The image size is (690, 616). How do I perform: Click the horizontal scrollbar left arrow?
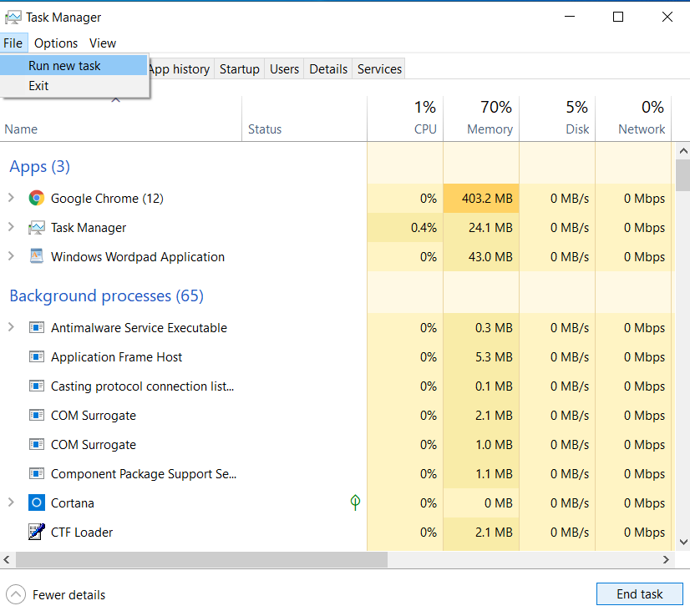coord(7,559)
